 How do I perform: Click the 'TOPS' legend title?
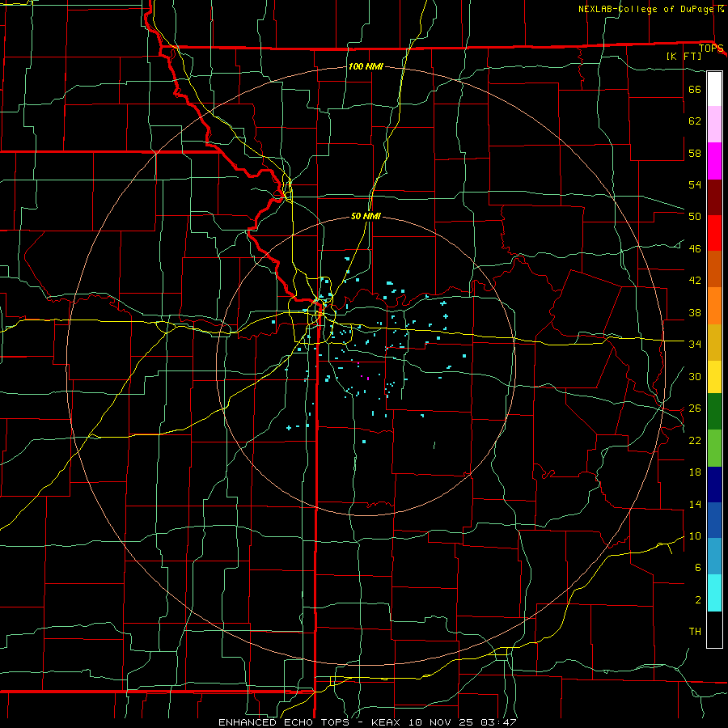pos(711,49)
